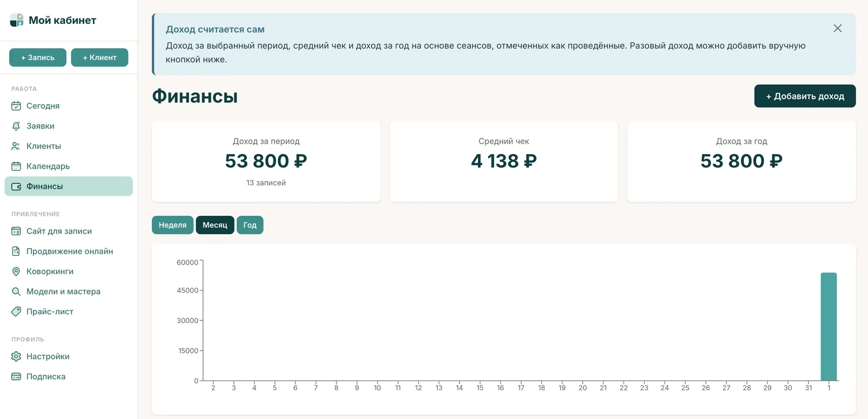Screen dimensions: 868x419
Task: Open the Сегодня section
Action: [69, 106]
